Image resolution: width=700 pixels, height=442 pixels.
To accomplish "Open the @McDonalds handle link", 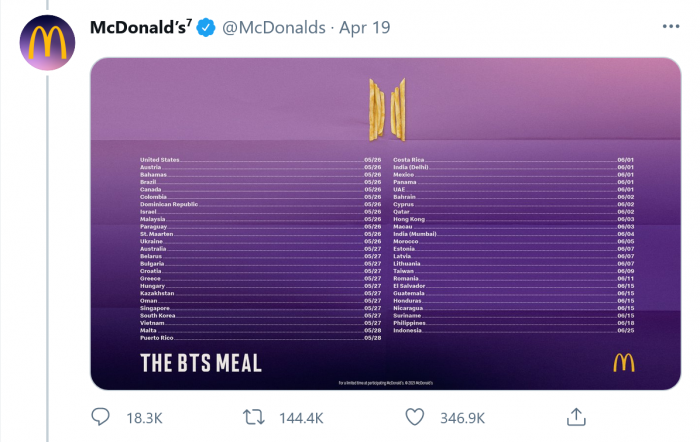I will (x=272, y=28).
